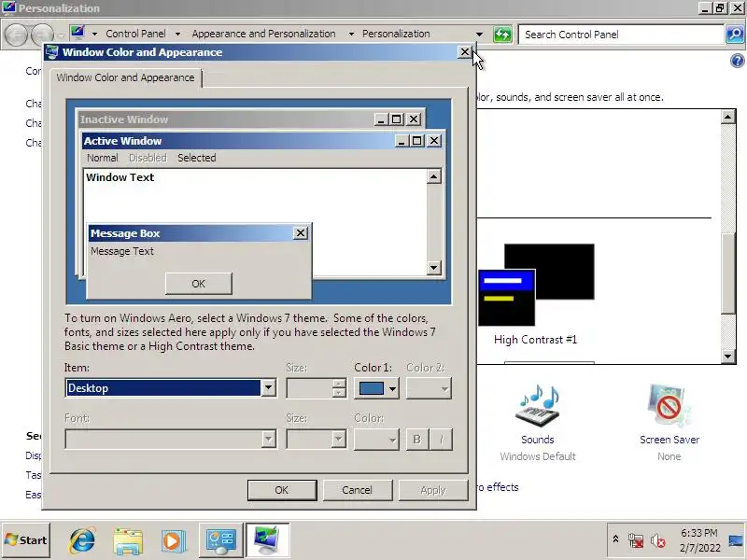Click the preview window scrollbar up arrow

click(x=433, y=176)
